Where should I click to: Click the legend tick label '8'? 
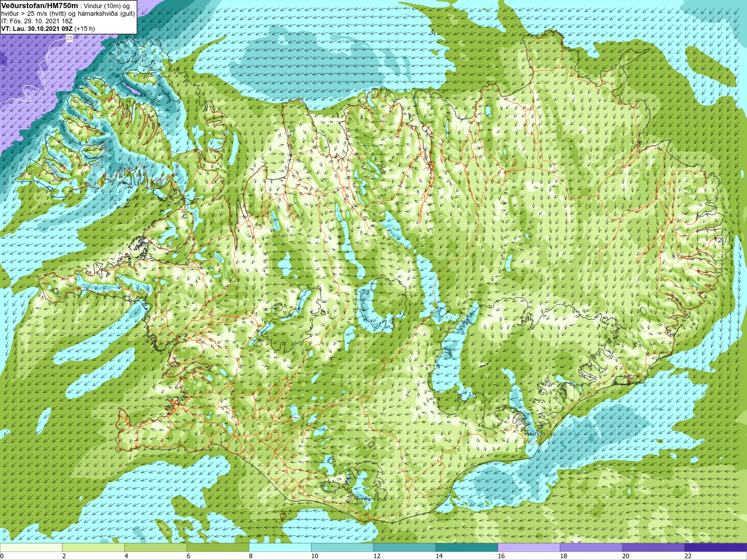click(x=251, y=556)
